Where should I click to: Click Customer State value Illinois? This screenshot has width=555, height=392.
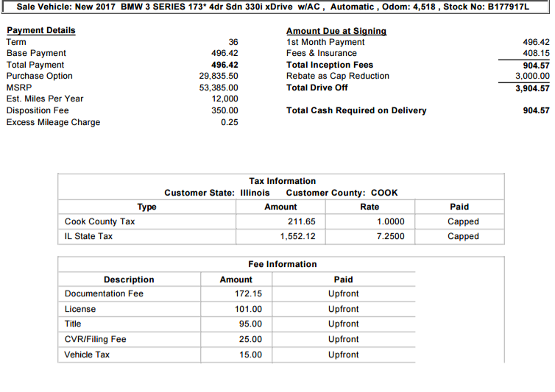255,193
